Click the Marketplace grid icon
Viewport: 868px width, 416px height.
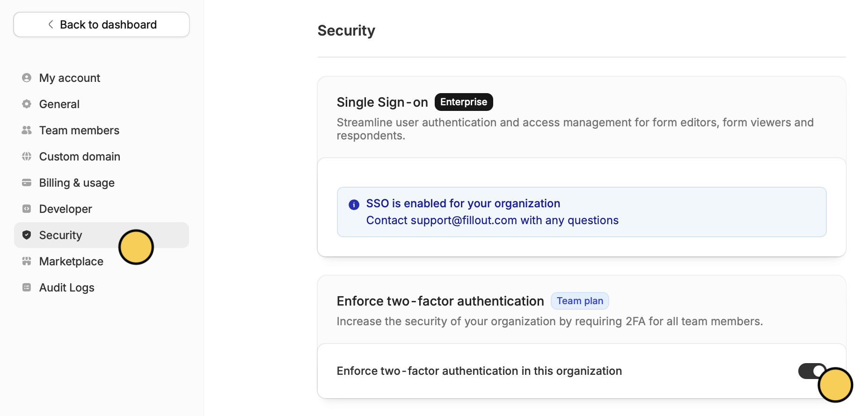[x=27, y=261]
